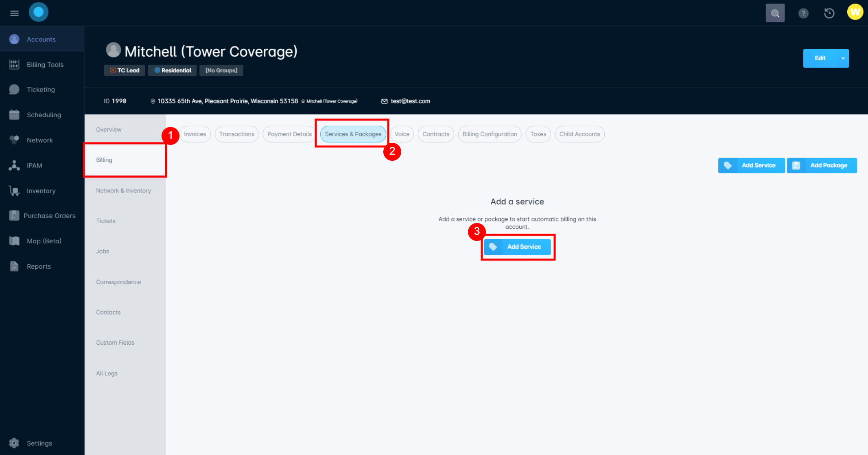This screenshot has height=455, width=868.
Task: Click the [No Groups] badge
Action: (x=221, y=70)
